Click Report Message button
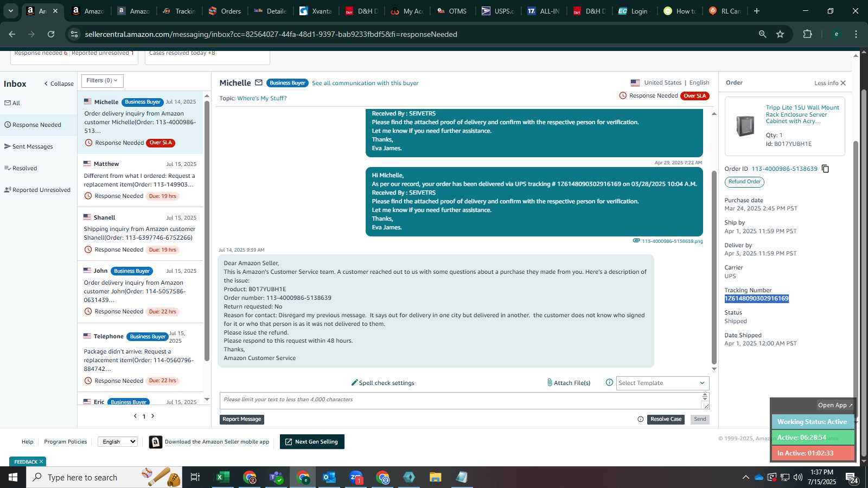This screenshot has width=868, height=488. [x=242, y=419]
